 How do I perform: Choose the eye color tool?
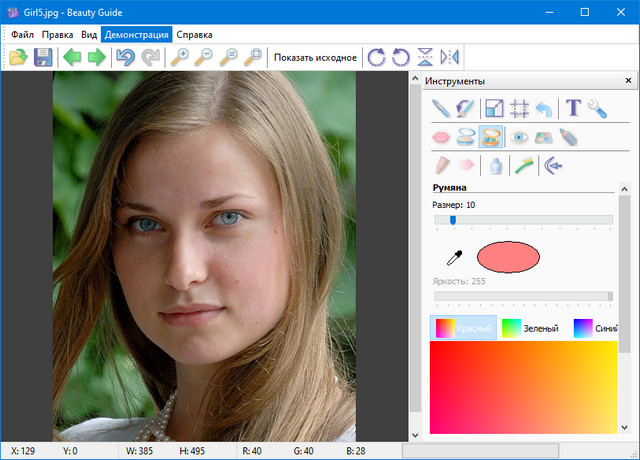[518, 137]
